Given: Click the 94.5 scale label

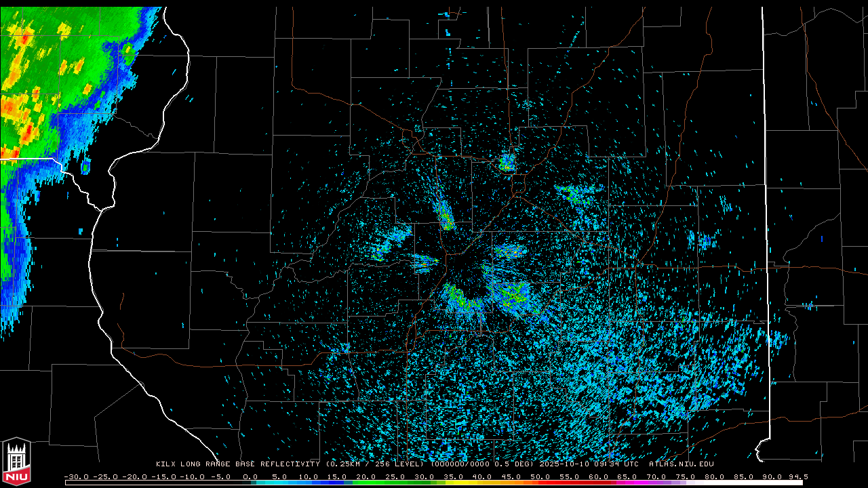Looking at the screenshot, I should (x=798, y=477).
